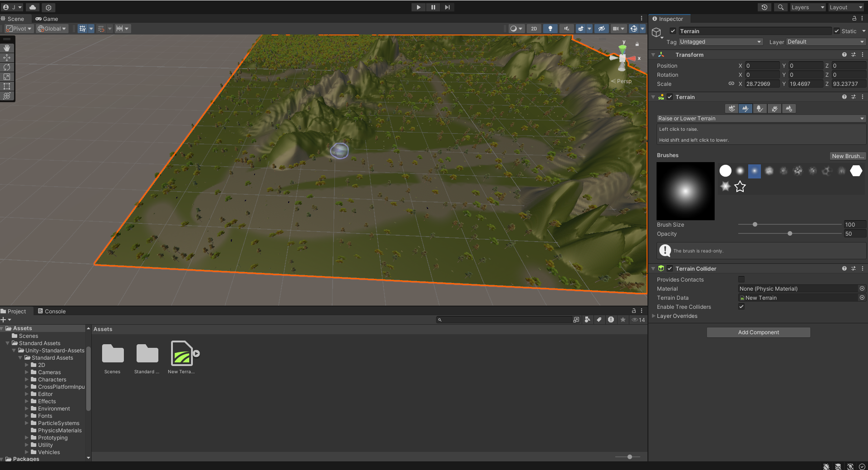Adjust the Opacity slider handle
The height and width of the screenshot is (470, 868).
(790, 233)
